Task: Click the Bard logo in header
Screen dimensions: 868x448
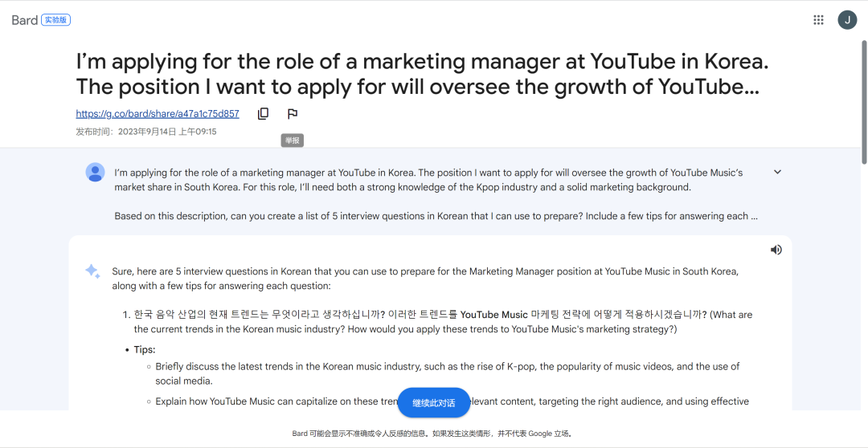Action: 24,20
